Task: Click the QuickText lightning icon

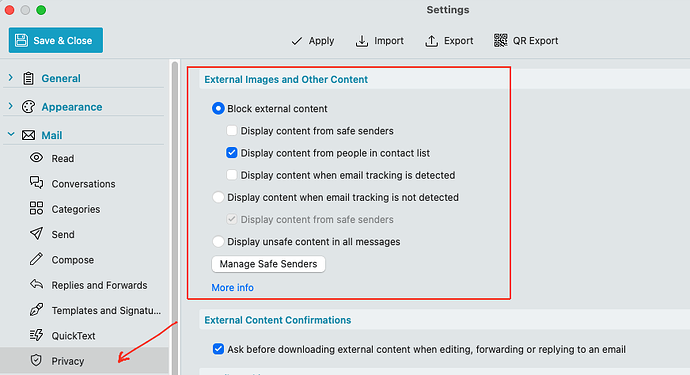Action: (37, 335)
